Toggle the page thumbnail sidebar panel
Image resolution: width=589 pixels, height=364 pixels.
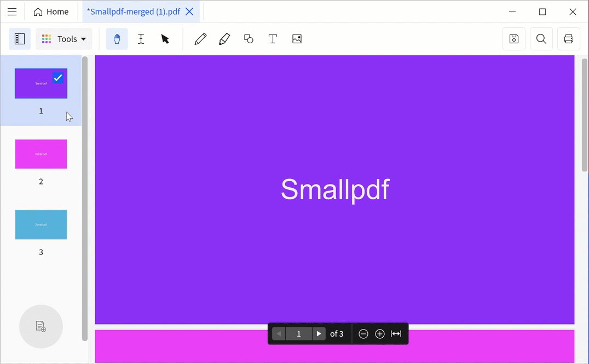coord(20,39)
